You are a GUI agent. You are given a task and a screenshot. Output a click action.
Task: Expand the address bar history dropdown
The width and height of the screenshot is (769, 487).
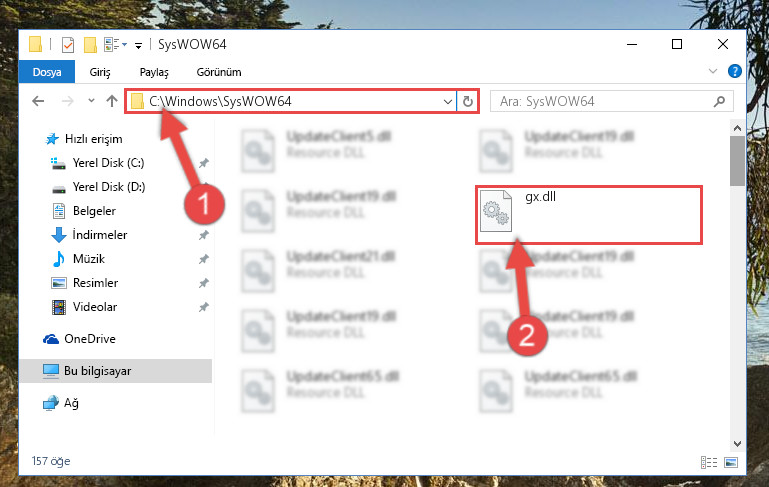click(x=447, y=102)
